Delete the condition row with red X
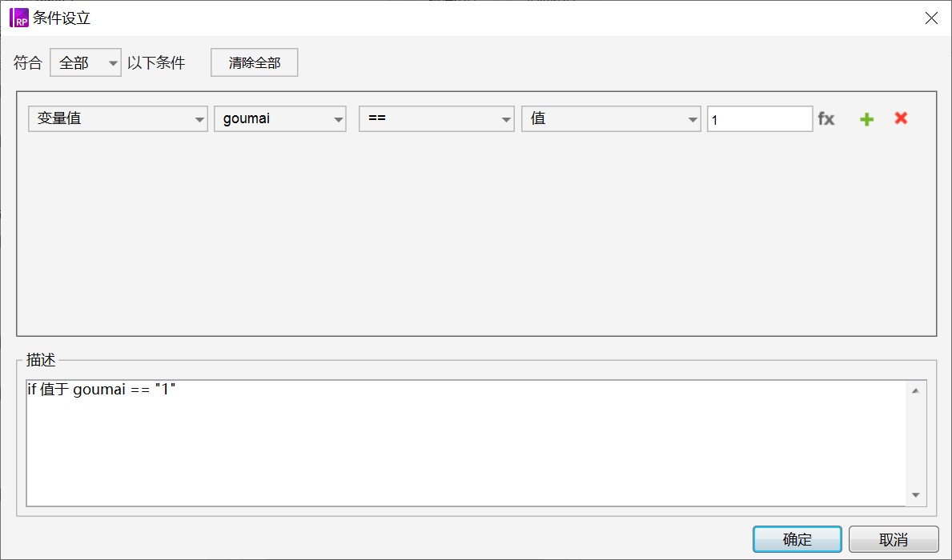The image size is (952, 560). (x=901, y=118)
